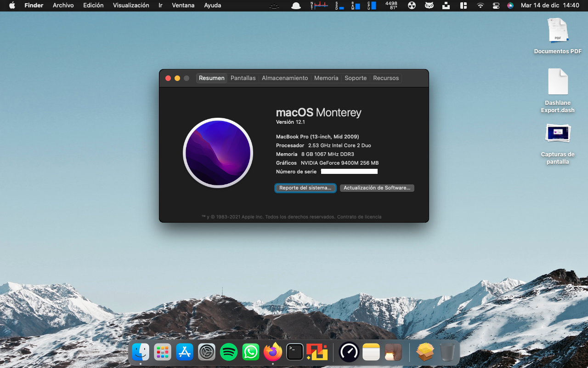Viewport: 588px width, 368px height.
Task: Open the Wi-Fi status menu
Action: pyautogui.click(x=481, y=6)
